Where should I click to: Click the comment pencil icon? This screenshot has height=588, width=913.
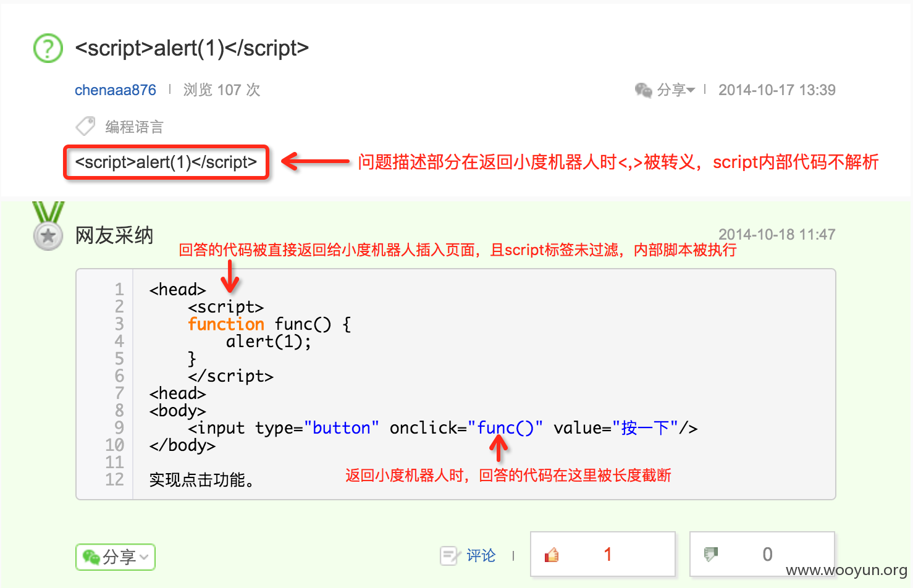click(x=450, y=556)
